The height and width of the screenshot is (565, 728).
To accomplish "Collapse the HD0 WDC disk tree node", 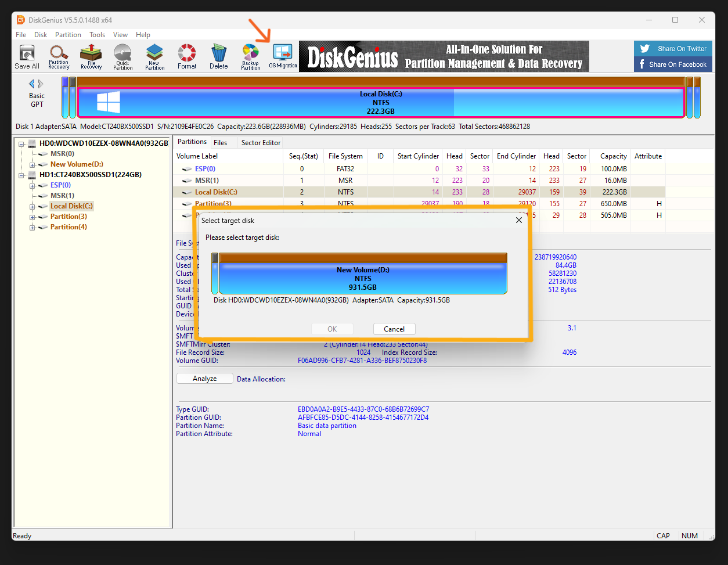I will 21,143.
